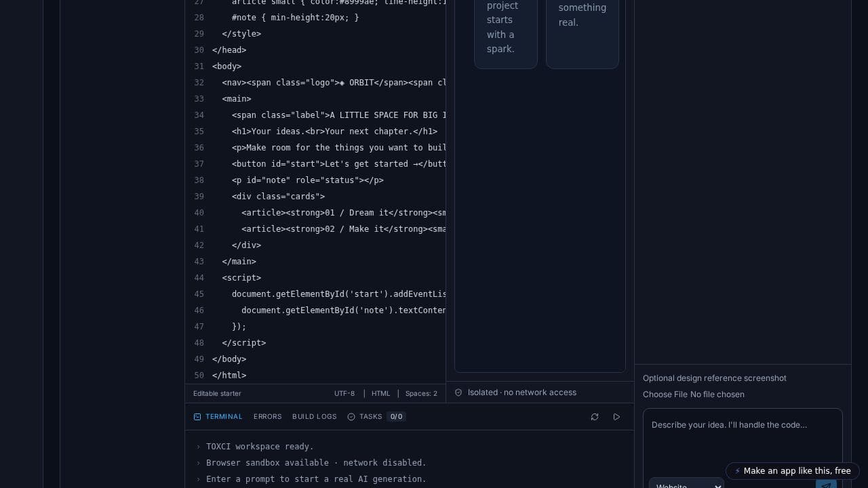This screenshot has width=868, height=488.
Task: Click line 44 opening script tag
Action: 241,278
